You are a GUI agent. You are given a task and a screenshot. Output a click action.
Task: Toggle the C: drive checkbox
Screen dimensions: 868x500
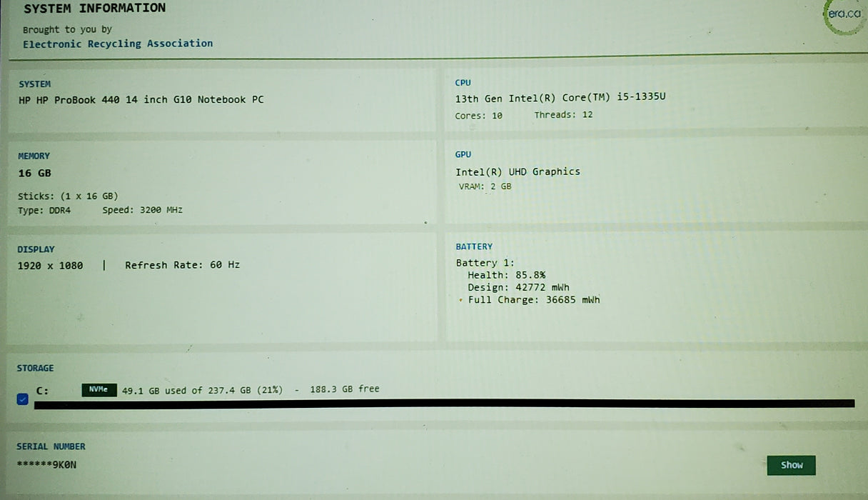coord(22,399)
